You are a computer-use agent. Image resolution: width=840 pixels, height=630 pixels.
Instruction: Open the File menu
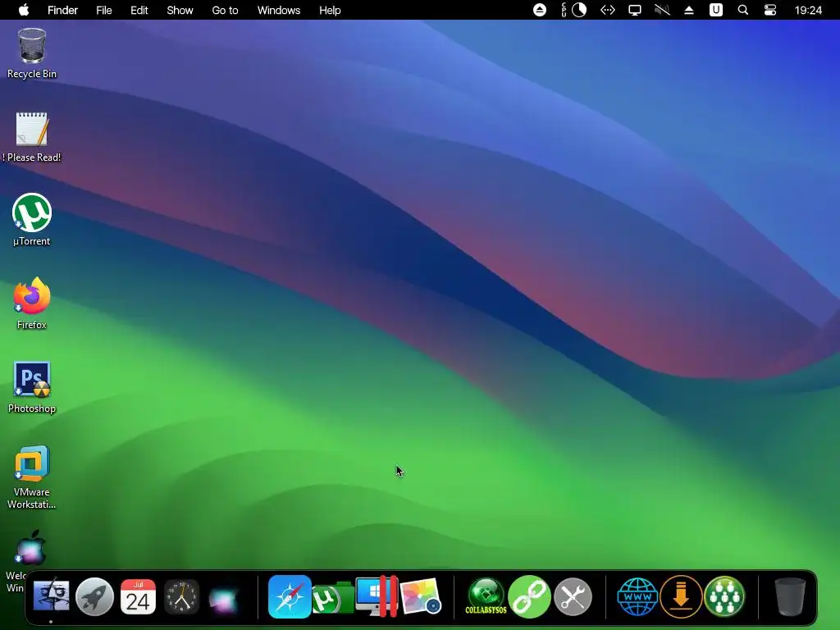104,10
